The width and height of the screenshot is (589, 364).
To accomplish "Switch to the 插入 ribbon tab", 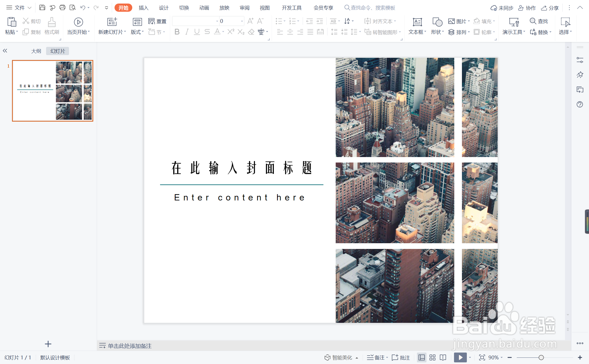I will click(143, 8).
